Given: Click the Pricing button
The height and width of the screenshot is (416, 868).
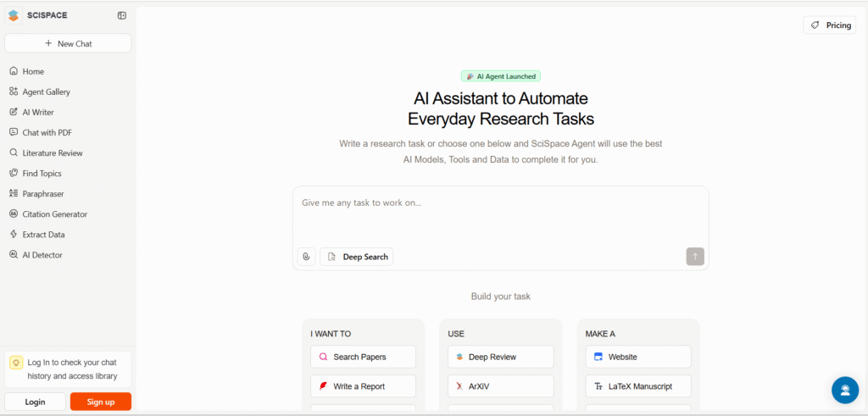Looking at the screenshot, I should tap(829, 25).
